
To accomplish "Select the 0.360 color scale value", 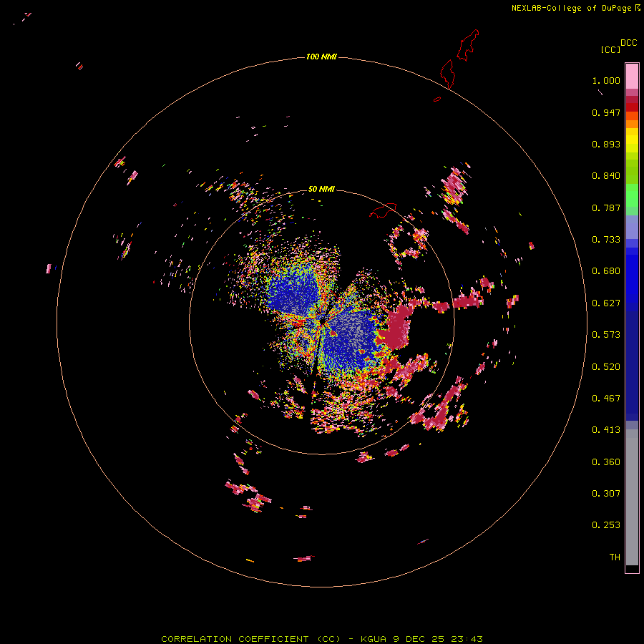I will [x=606, y=462].
